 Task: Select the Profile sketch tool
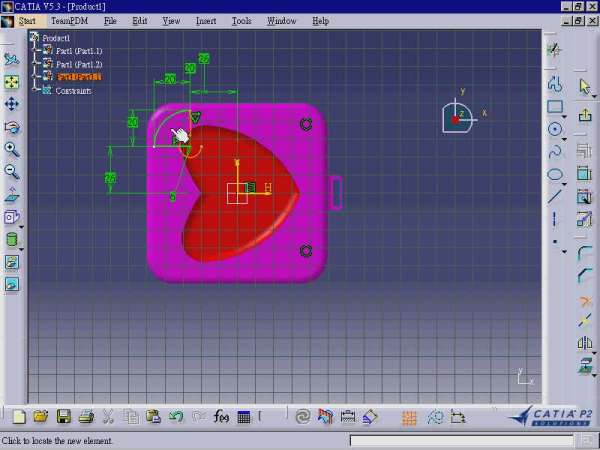pos(555,85)
